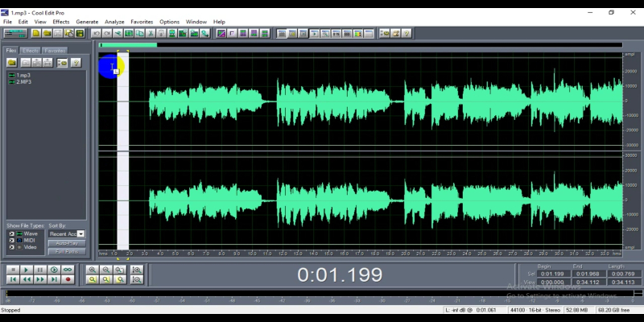
Task: Open the Effects menu in menu bar
Action: [x=61, y=22]
